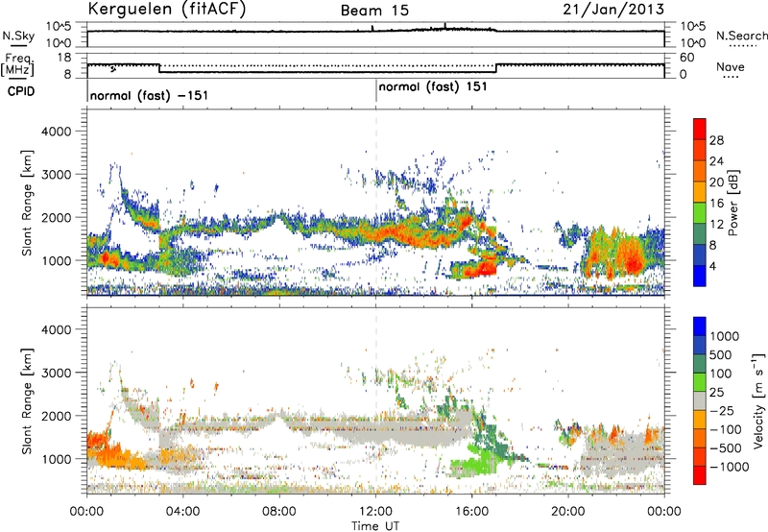Click the "Nave" legend label
The height and width of the screenshot is (532, 768).
click(731, 66)
